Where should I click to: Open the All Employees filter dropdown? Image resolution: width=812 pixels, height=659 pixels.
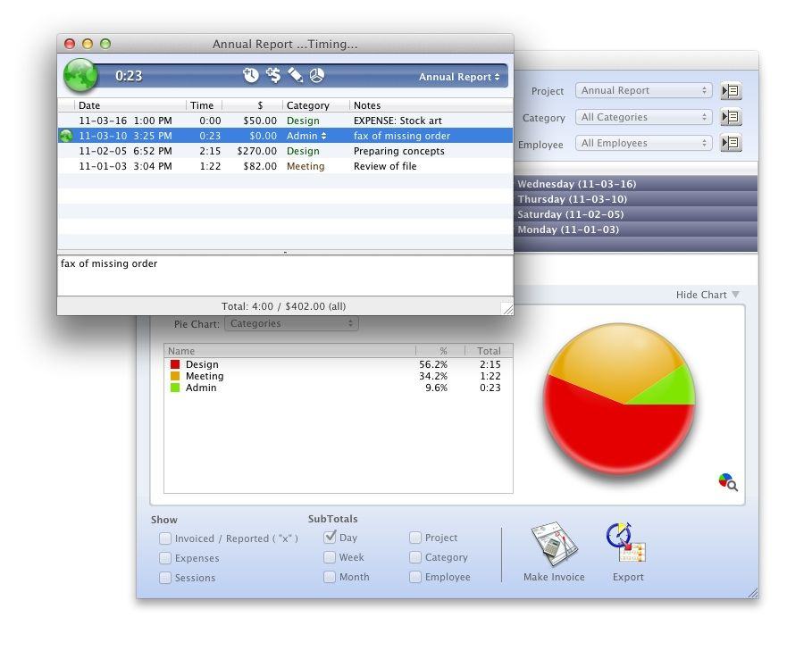tap(643, 143)
